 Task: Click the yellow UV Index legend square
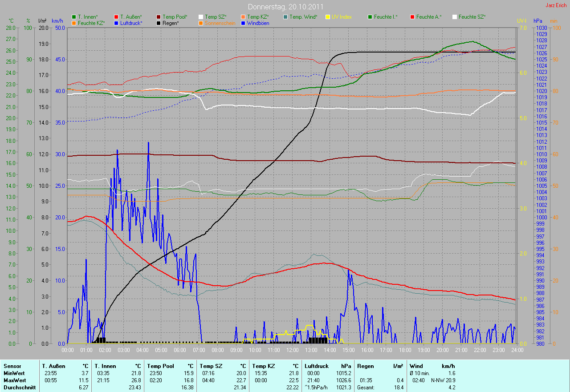click(x=328, y=17)
